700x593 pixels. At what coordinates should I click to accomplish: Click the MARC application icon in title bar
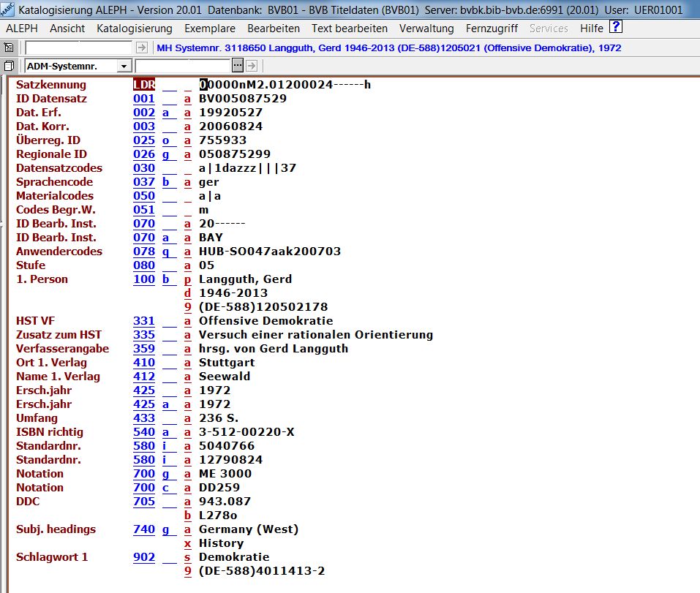(7, 10)
